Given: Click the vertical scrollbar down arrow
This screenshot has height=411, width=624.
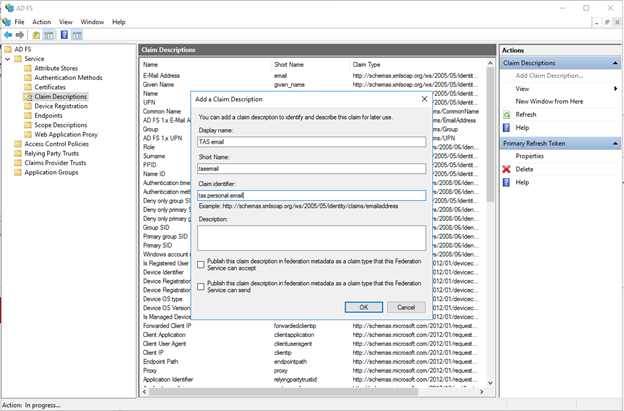Looking at the screenshot, I should coord(490,383).
